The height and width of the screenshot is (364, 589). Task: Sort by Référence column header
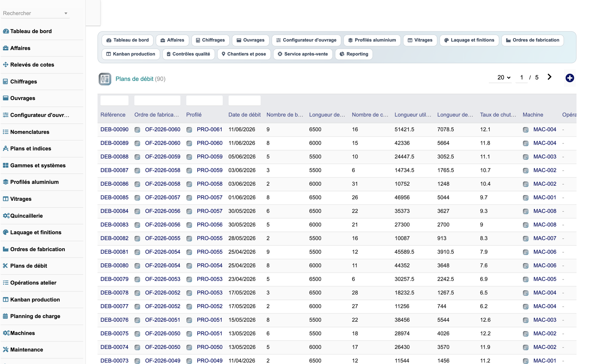click(113, 115)
